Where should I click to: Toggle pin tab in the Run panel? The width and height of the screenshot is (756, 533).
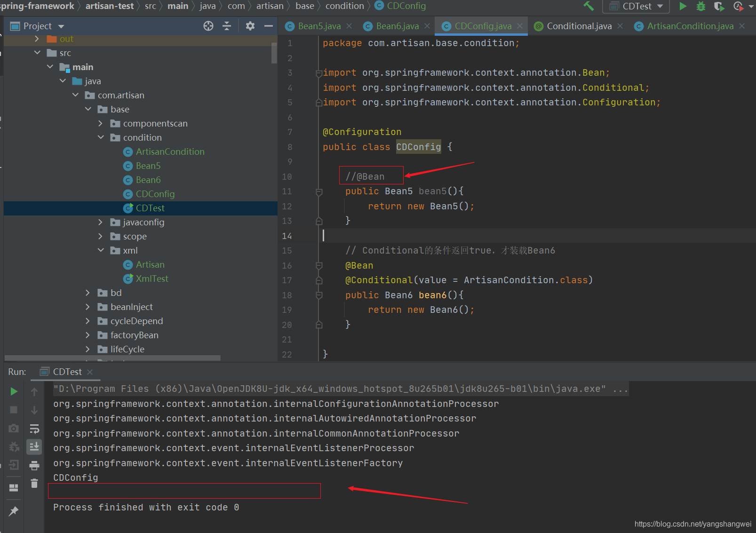coord(14,511)
